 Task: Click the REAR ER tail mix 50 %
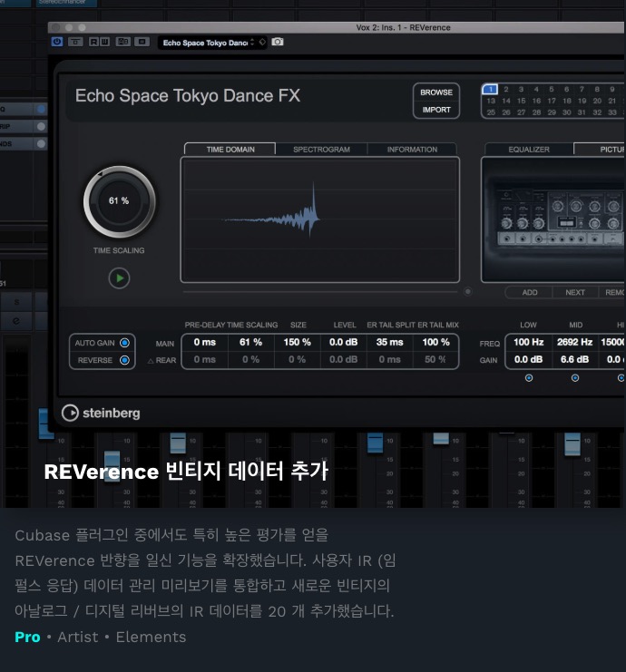435,359
